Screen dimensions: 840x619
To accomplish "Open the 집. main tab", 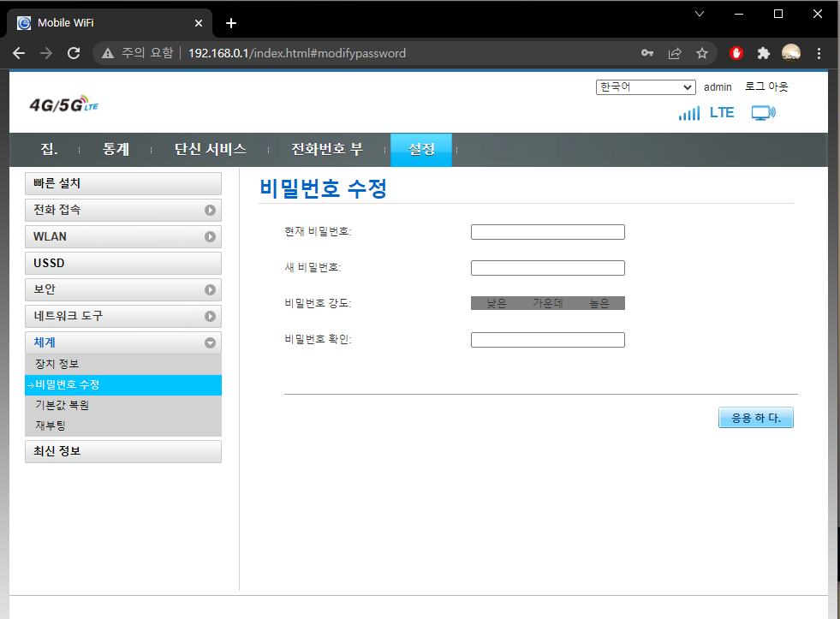I will (50, 149).
